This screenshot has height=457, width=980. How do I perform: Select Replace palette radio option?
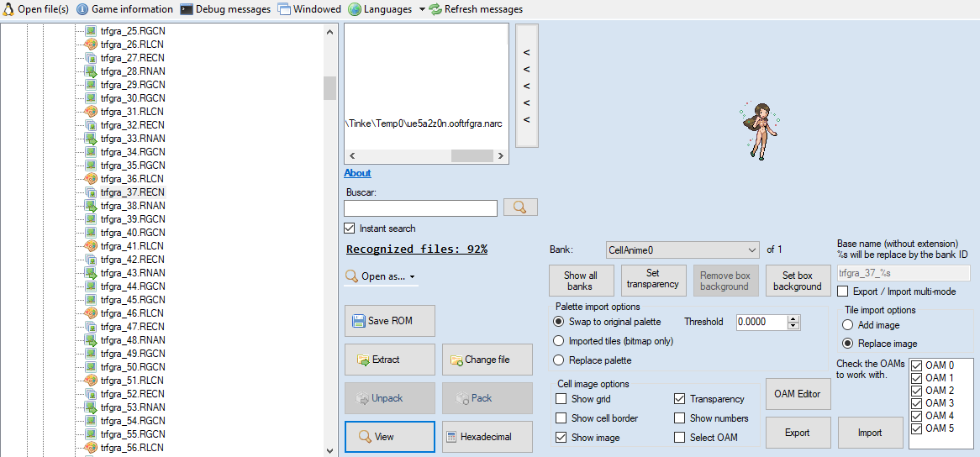click(x=559, y=360)
